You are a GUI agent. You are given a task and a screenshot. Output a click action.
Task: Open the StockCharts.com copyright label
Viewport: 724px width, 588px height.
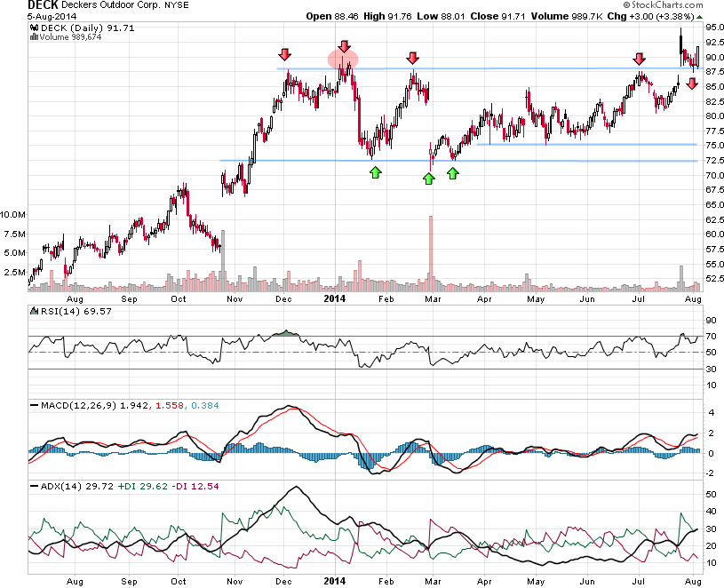(x=664, y=4)
